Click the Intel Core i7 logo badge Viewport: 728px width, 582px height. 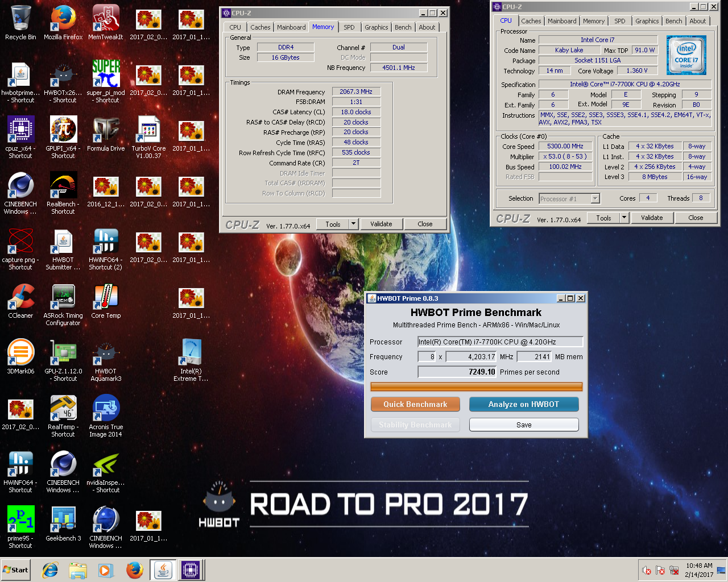click(x=686, y=55)
